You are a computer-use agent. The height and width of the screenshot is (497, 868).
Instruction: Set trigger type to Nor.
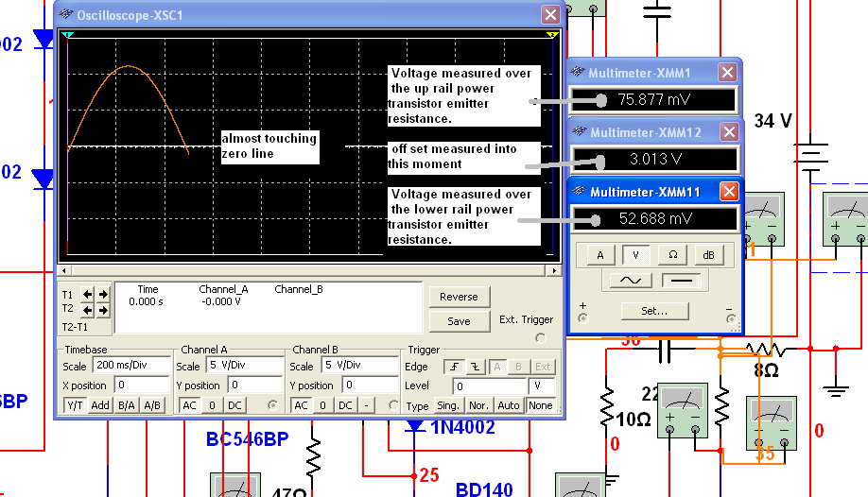click(x=478, y=405)
